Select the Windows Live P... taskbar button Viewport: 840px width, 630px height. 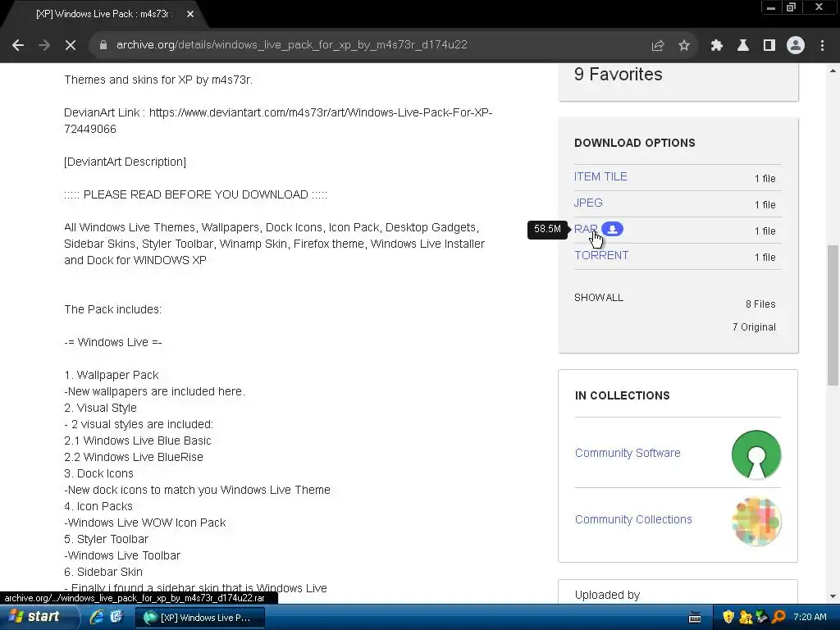point(200,618)
